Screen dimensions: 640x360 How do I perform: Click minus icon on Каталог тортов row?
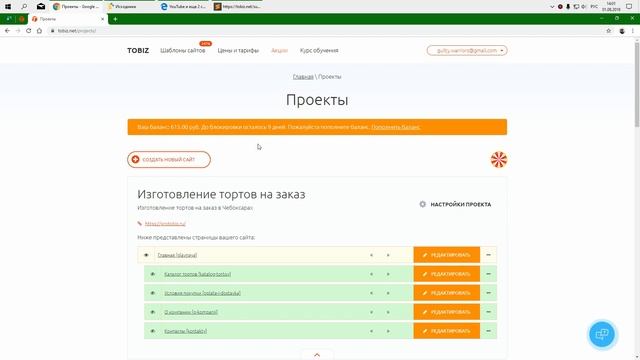pos(489,274)
